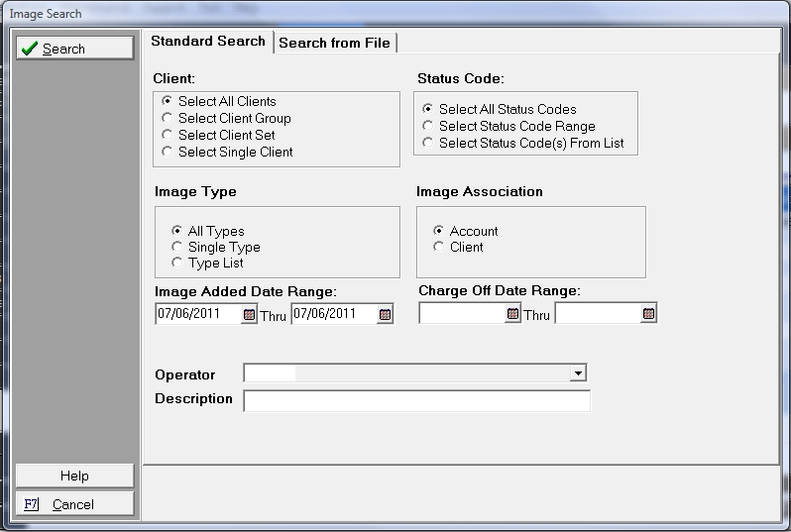Open calendar for Charge Off end date
Viewport: 791px width, 532px height.
point(648,314)
